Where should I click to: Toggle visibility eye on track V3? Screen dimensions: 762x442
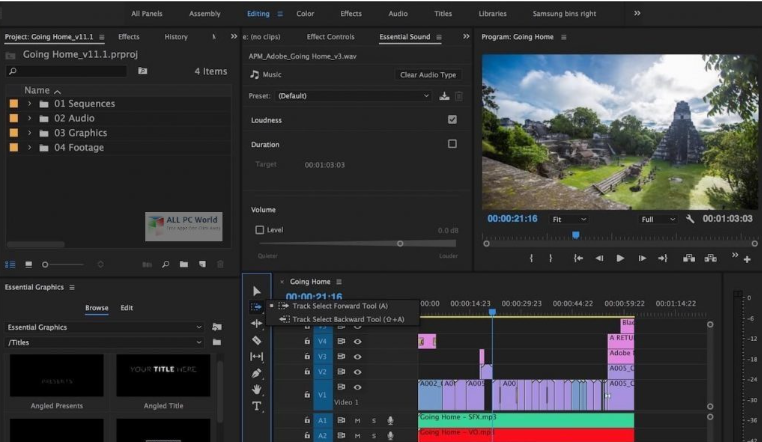point(357,356)
